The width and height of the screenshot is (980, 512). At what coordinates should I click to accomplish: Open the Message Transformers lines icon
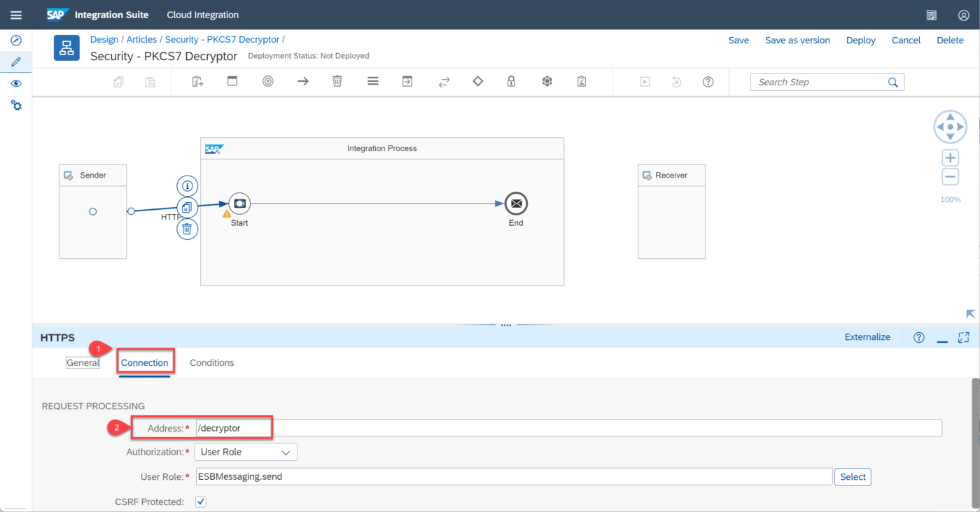[373, 81]
